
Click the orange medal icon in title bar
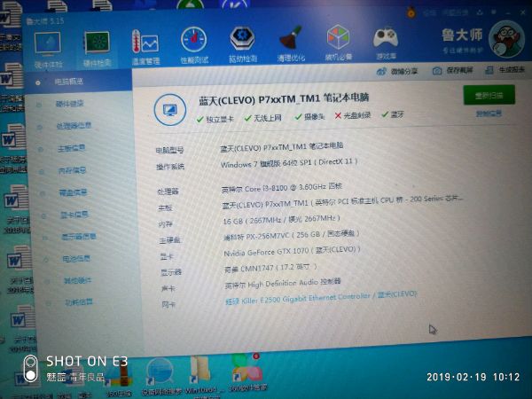pyautogui.click(x=411, y=13)
